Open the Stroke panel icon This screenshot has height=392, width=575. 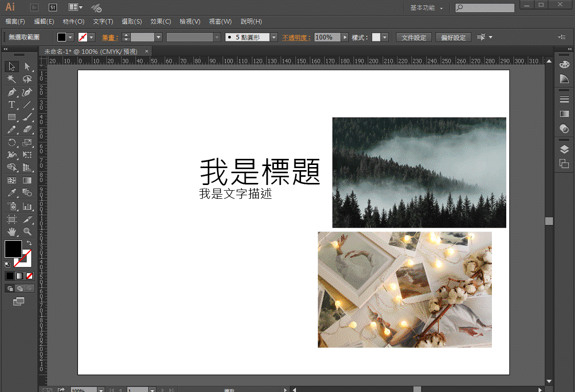coord(564,99)
